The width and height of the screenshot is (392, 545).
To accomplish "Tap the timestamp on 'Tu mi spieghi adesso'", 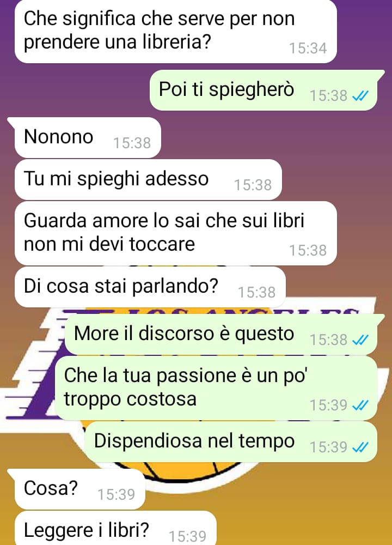I will [x=253, y=185].
